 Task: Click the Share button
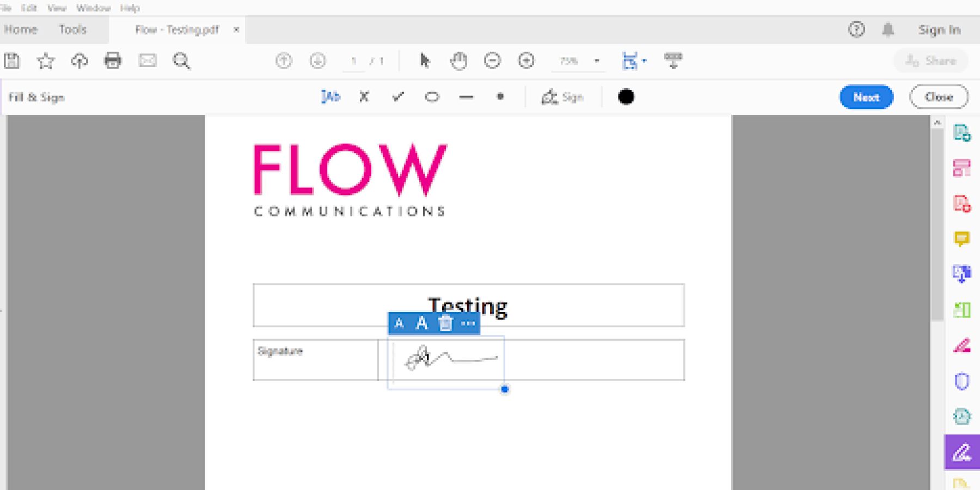click(x=930, y=61)
